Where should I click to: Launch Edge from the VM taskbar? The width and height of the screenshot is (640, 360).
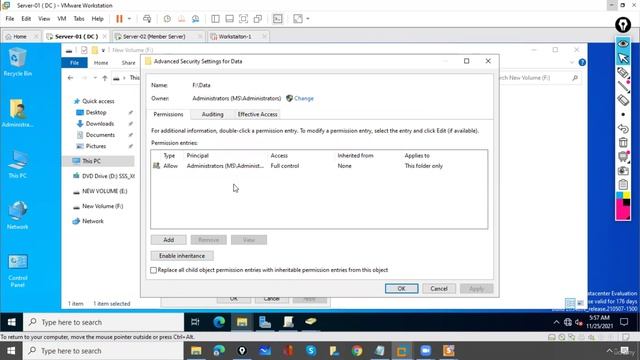pyautogui.click(x=219, y=322)
